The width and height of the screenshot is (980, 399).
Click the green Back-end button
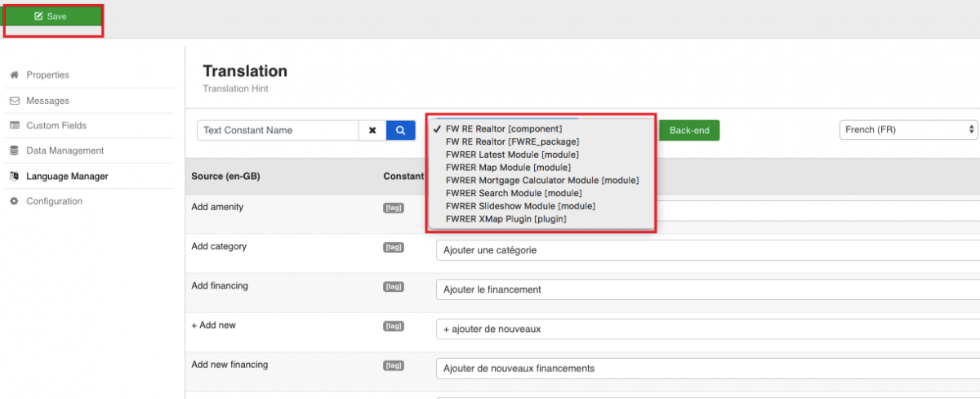click(x=689, y=130)
